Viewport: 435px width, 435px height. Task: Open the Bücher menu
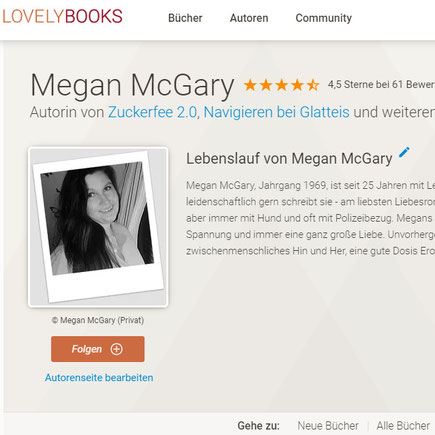point(185,18)
